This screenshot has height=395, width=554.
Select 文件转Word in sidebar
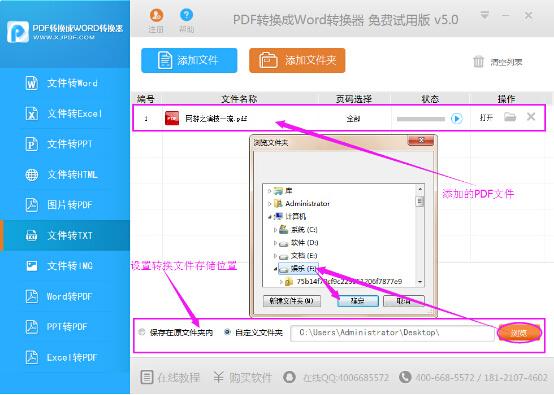click(65, 83)
